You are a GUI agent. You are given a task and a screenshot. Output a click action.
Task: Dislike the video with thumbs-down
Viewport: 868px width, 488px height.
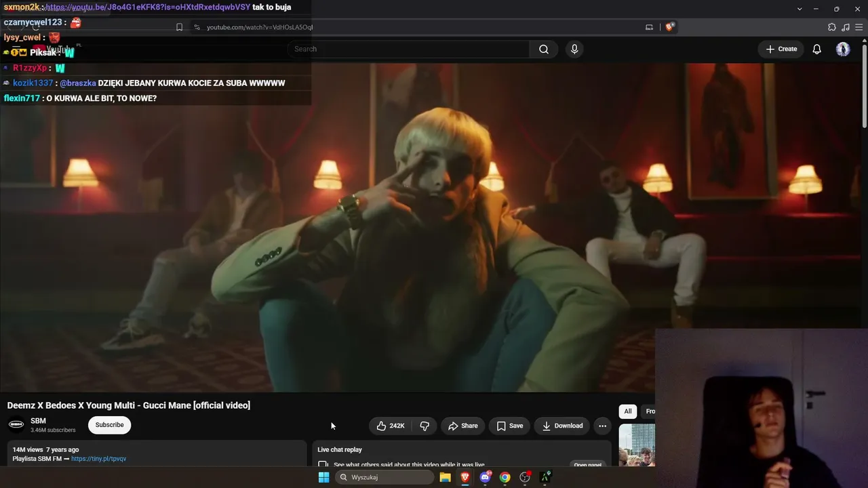425,426
